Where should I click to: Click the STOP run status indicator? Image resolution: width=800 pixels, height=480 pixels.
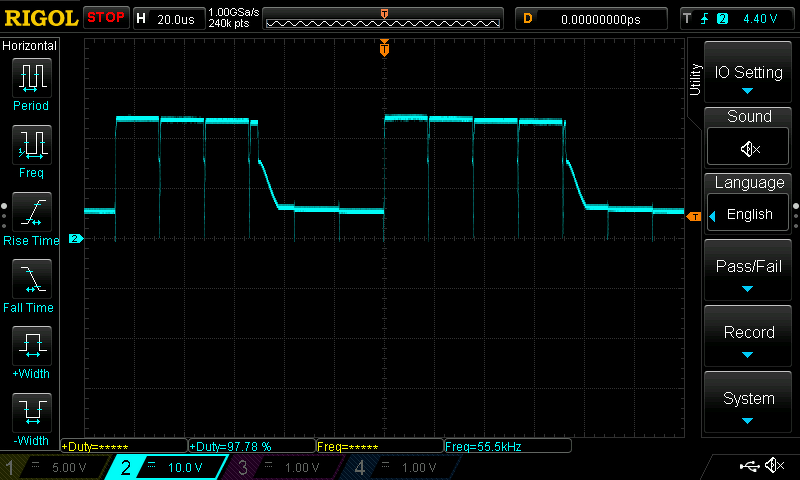tap(106, 17)
